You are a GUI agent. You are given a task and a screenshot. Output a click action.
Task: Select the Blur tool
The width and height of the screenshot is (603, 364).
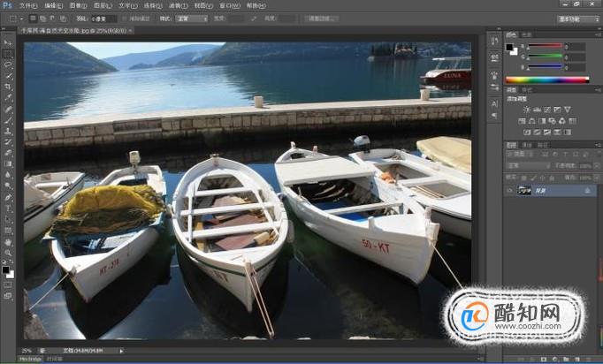click(x=8, y=175)
